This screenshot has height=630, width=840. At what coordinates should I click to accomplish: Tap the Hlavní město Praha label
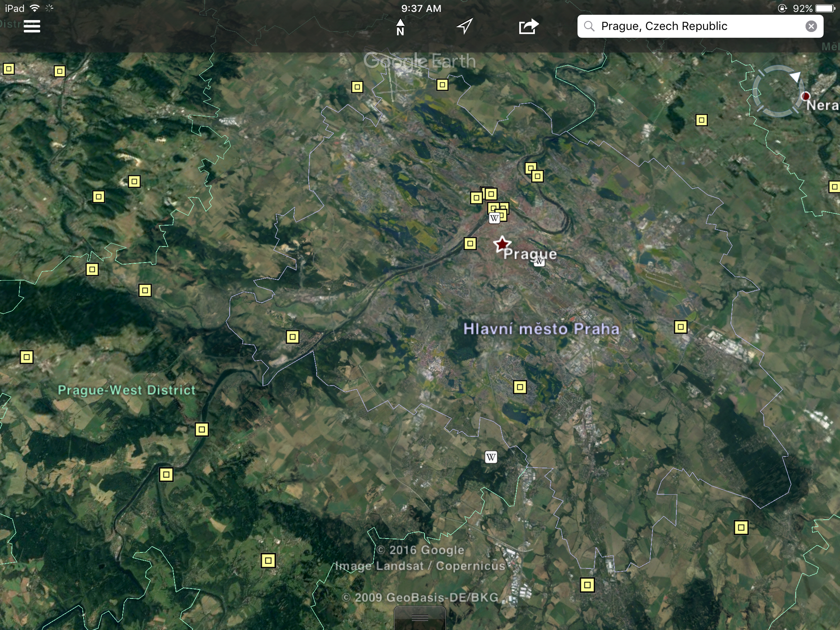tap(541, 329)
